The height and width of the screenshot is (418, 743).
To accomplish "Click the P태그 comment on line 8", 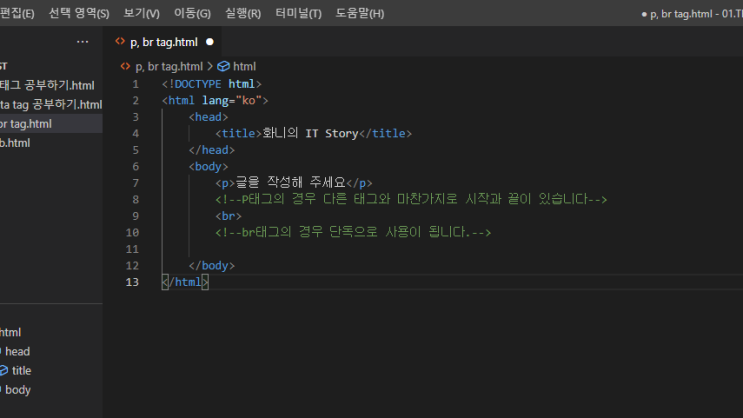I will pyautogui.click(x=411, y=199).
